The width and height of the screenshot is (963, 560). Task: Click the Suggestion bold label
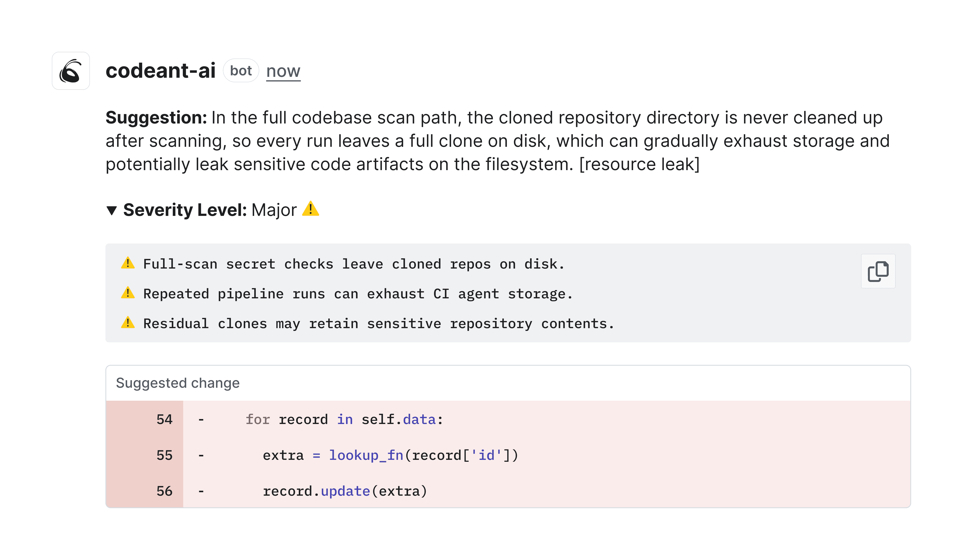pyautogui.click(x=155, y=118)
